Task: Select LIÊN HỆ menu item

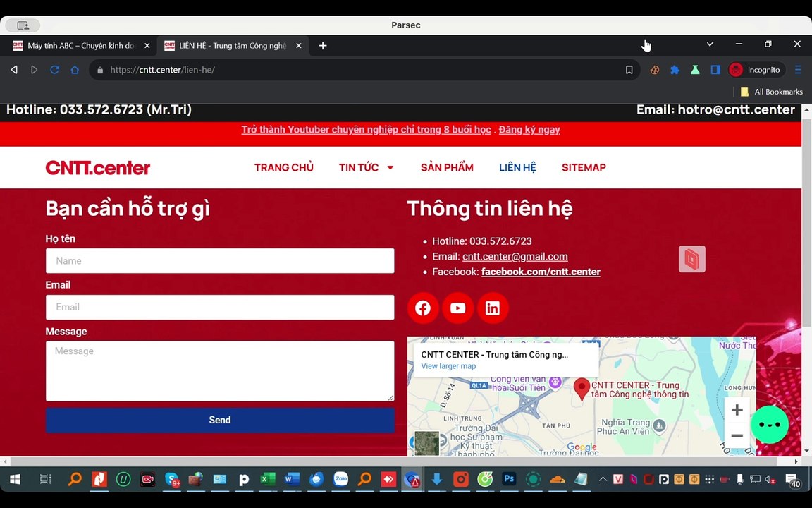Action: click(517, 167)
